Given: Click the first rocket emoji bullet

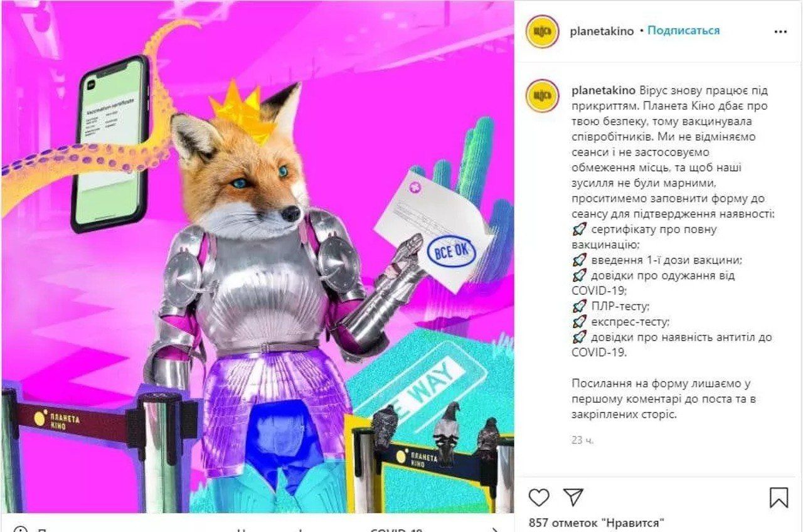Looking at the screenshot, I should tap(580, 229).
